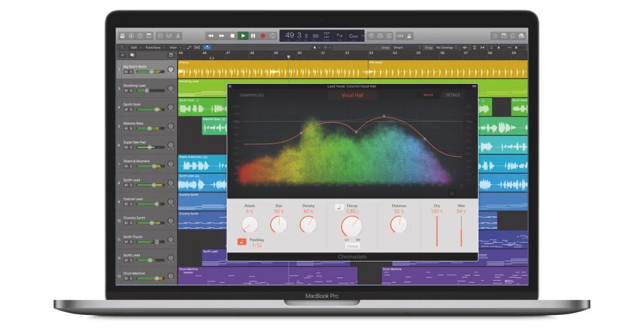Open the pointer tool dropdown
Viewport: 644px width, 331px height.
[x=316, y=48]
